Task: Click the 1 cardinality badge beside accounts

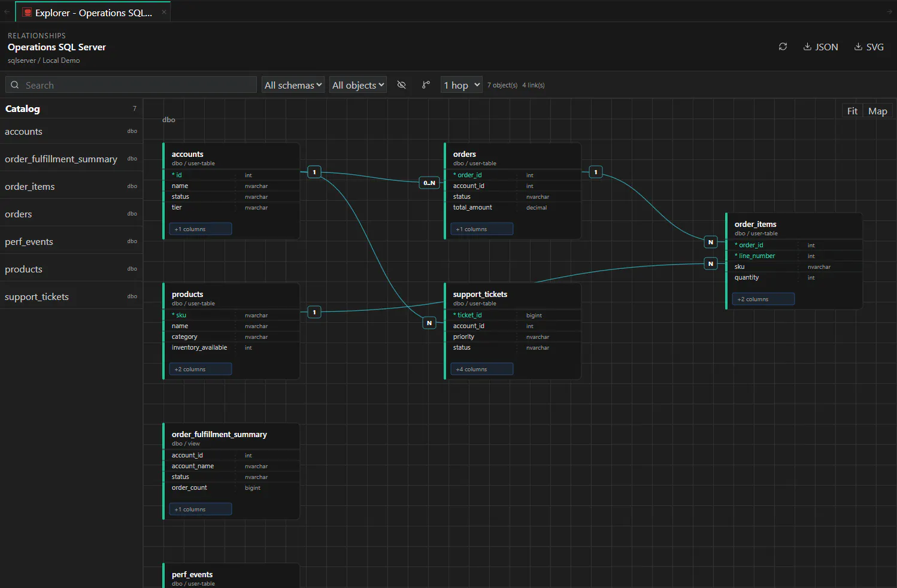Action: pos(314,172)
